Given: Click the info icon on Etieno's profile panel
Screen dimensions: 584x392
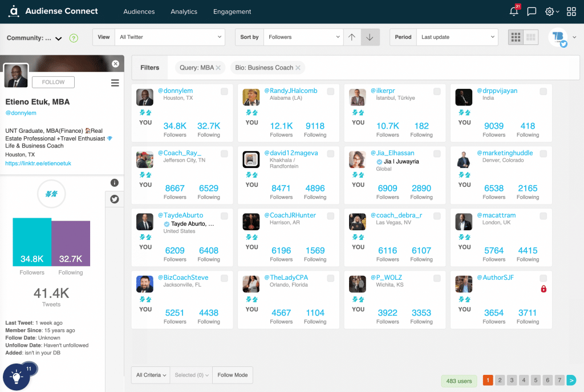Looking at the screenshot, I should click(114, 182).
